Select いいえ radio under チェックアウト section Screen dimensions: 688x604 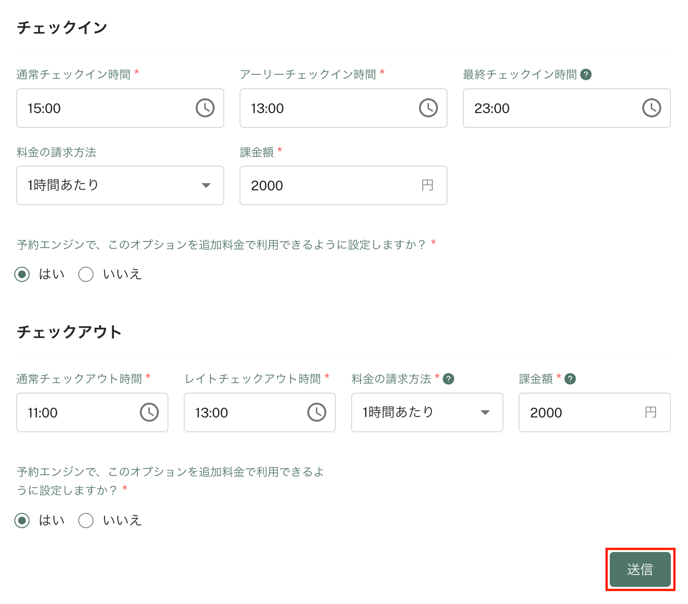pyautogui.click(x=86, y=521)
